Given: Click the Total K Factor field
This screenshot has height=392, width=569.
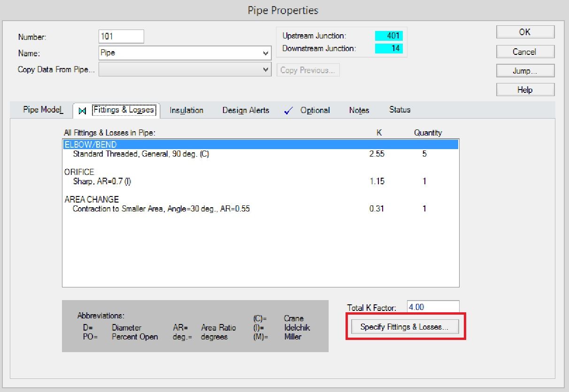Looking at the screenshot, I should (x=433, y=307).
